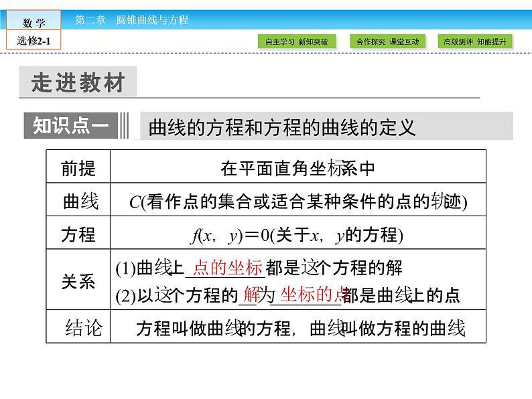
Task: Click the 关系 row header cell
Action: (78, 281)
